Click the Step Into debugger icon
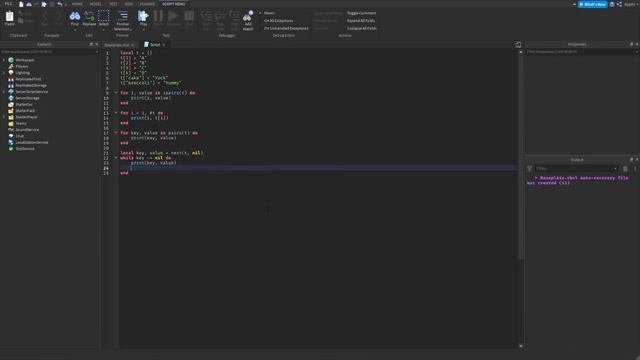Screen dimensions: 640x360 [x=206, y=17]
